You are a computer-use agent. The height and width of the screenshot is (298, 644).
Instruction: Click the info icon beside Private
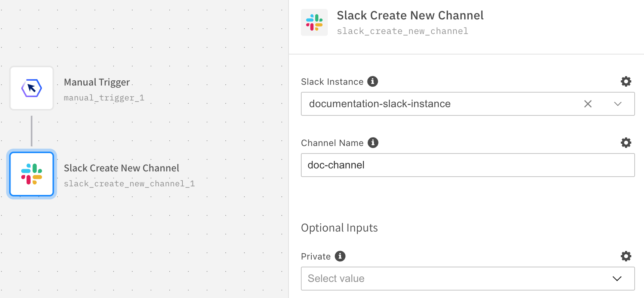[340, 256]
